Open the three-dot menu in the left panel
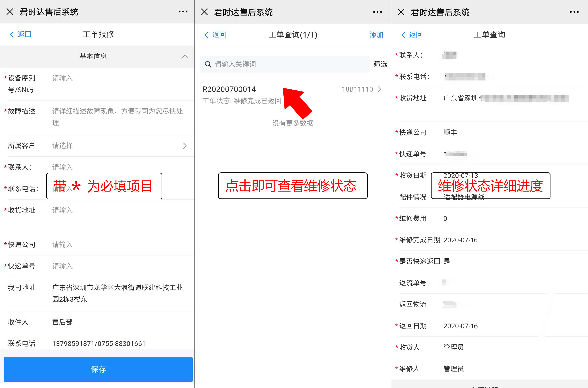Image resolution: width=588 pixels, height=388 pixels. [183, 12]
